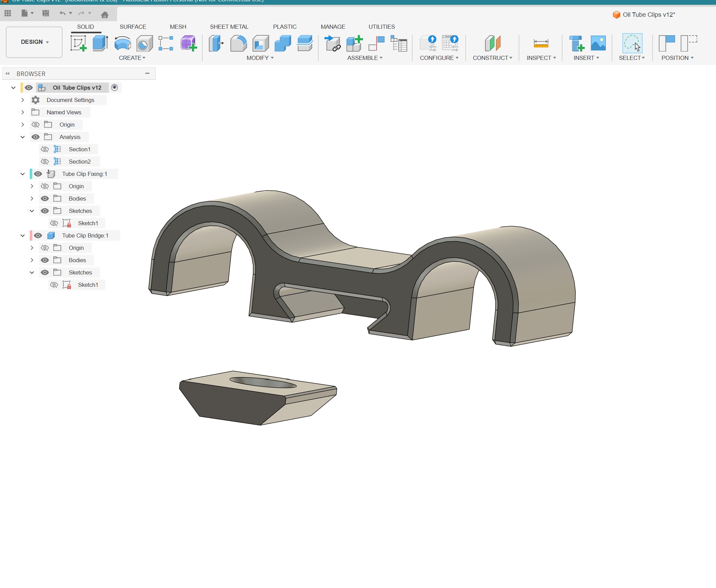
Task: Activate the Measure ruler tool
Action: coord(541,43)
